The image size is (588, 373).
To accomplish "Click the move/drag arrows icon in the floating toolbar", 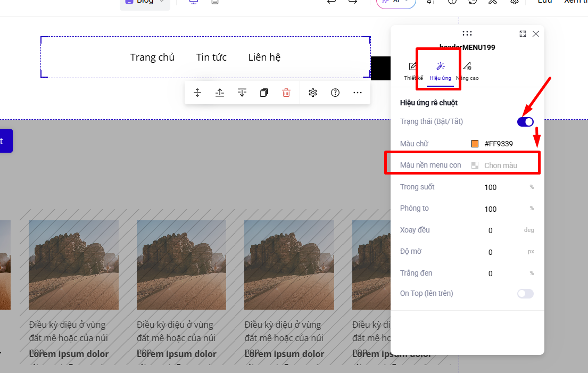I will click(x=197, y=93).
